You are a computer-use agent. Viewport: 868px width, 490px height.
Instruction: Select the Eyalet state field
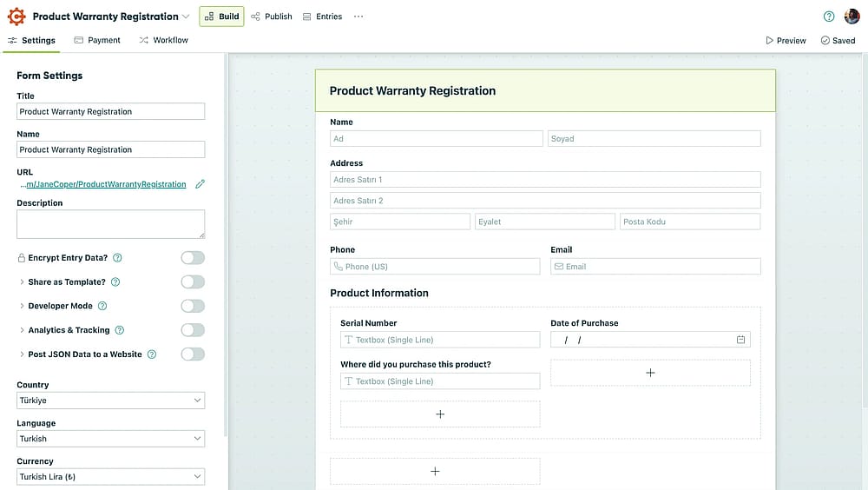point(545,222)
